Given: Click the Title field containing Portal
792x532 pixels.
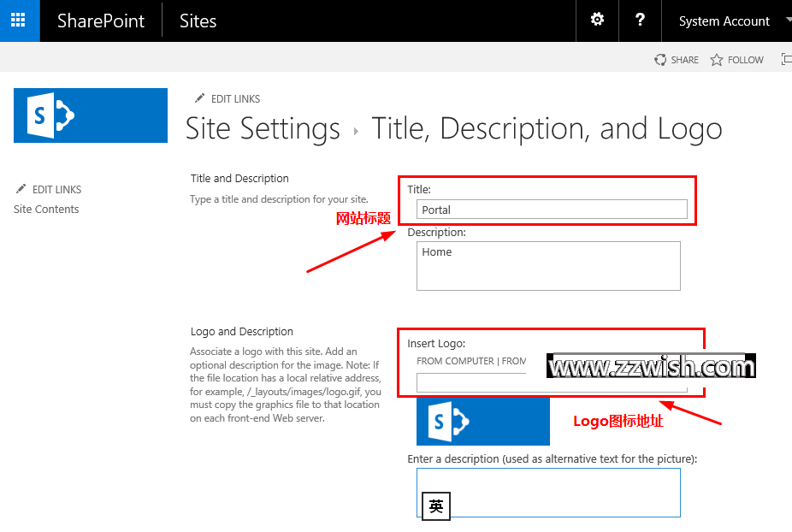Looking at the screenshot, I should tap(552, 210).
